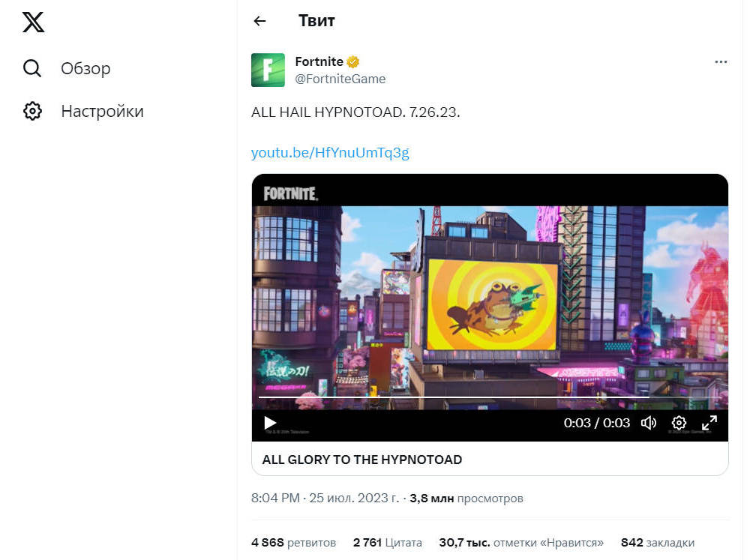
Task: Click the Fortnite account name
Action: tap(319, 61)
